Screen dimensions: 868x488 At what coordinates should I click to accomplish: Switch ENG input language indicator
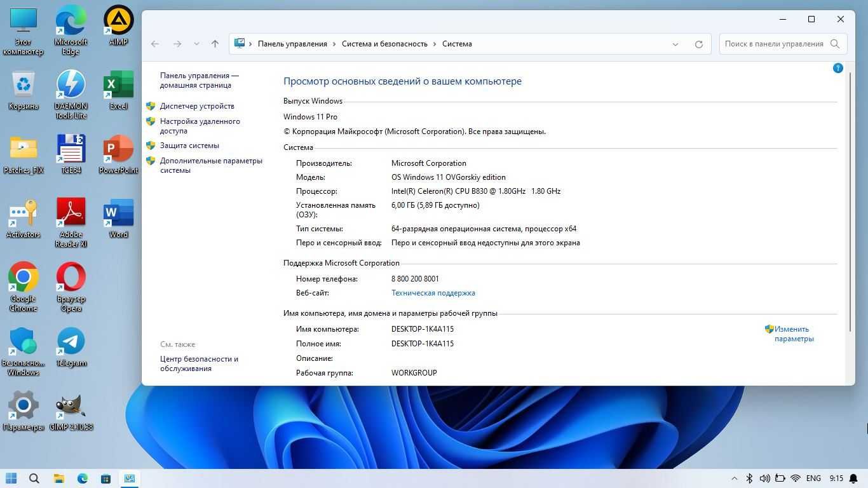coord(813,478)
